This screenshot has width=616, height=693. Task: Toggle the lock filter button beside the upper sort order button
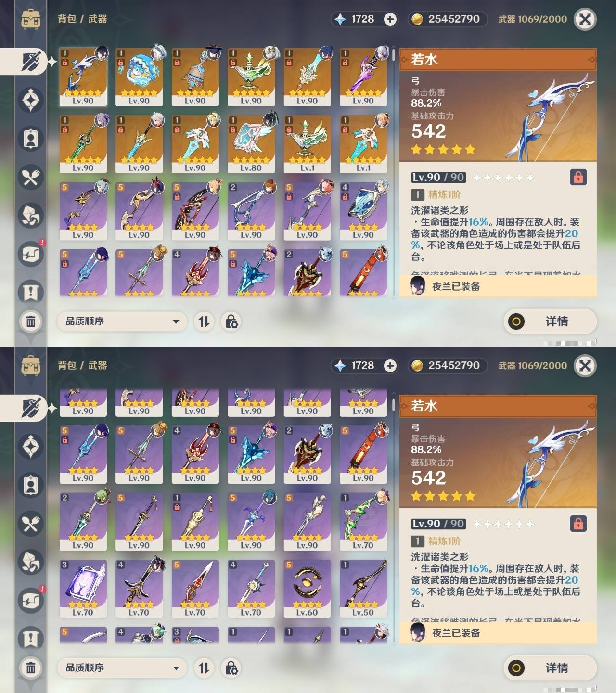231,321
